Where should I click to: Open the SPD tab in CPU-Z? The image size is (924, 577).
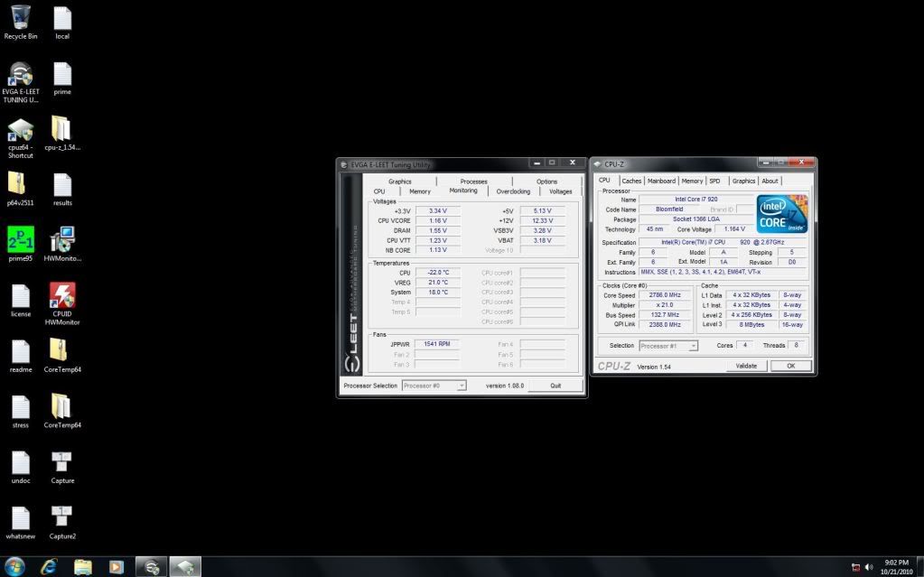click(x=714, y=181)
